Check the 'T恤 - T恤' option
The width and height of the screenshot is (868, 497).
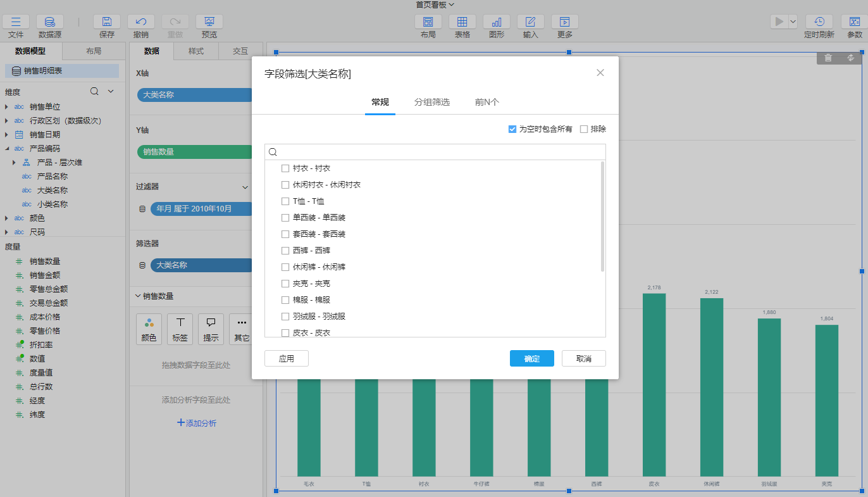285,201
